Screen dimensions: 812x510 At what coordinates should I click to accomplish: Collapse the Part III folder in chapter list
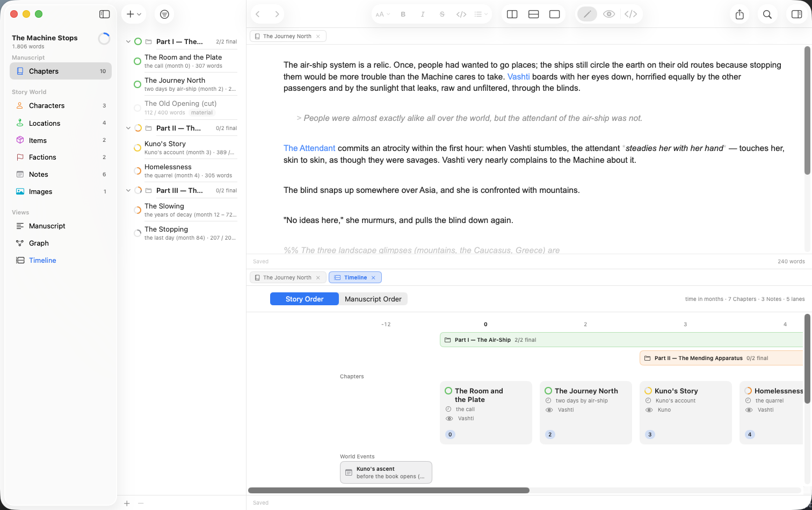128,191
